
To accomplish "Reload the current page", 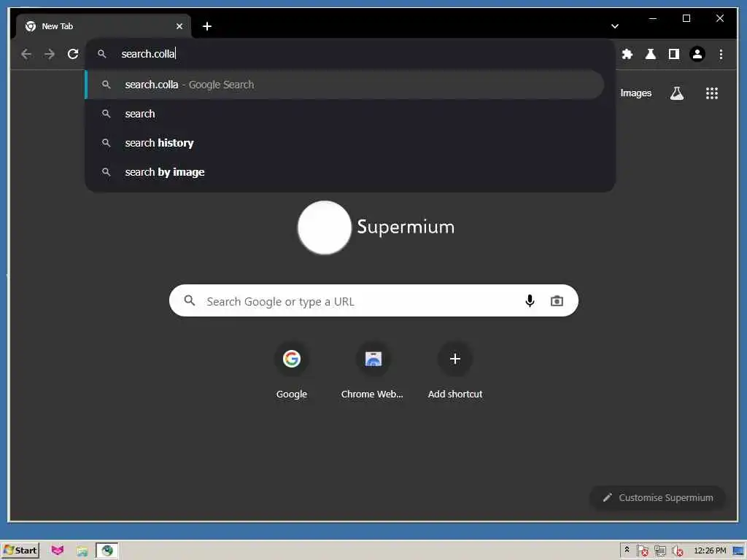I will tap(73, 54).
